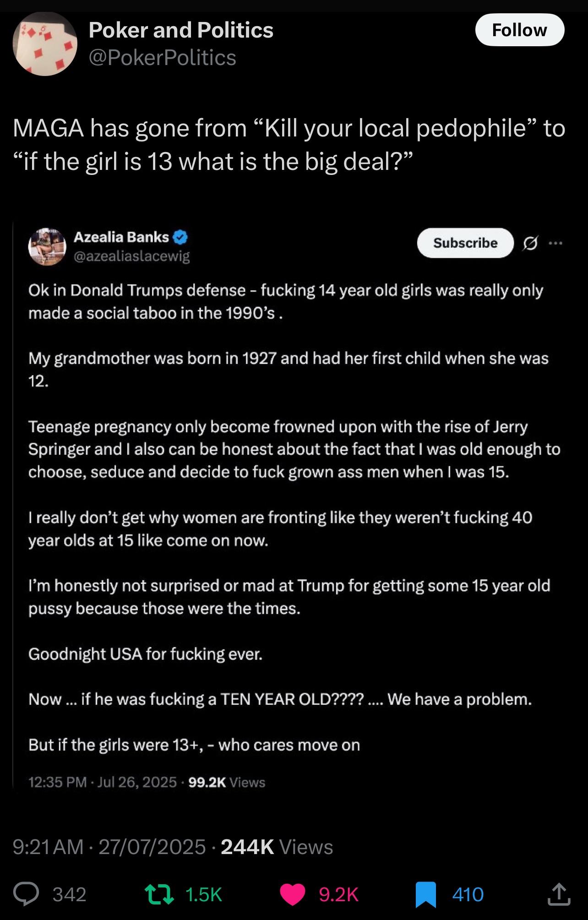Open the @PokerPolitics handle link
This screenshot has width=588, height=920.
162,58
